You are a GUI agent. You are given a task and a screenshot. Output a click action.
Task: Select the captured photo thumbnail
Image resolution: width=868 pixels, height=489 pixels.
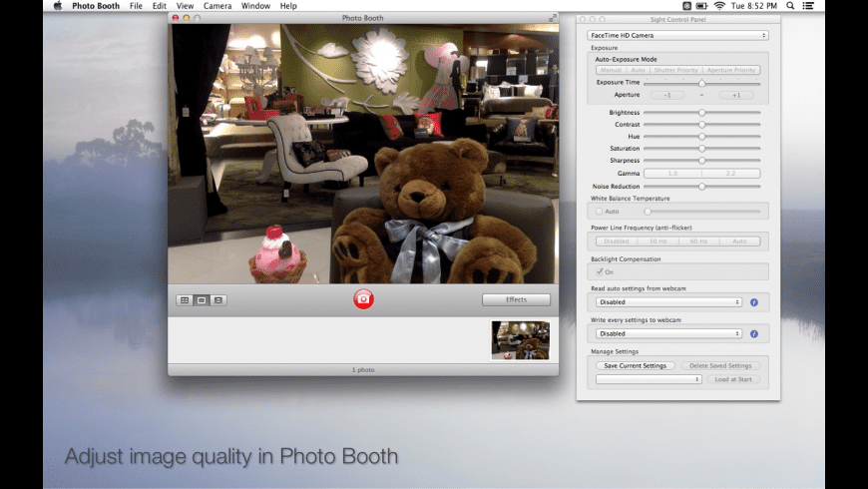(520, 340)
